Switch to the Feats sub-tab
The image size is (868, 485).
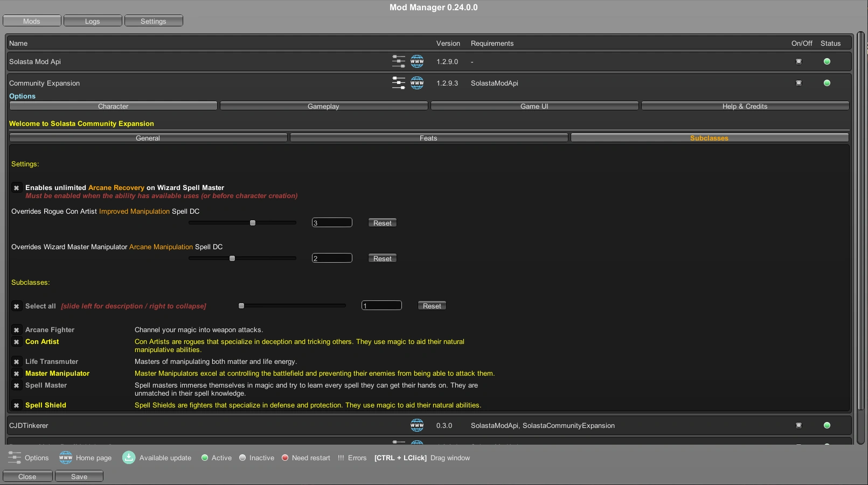coord(429,138)
